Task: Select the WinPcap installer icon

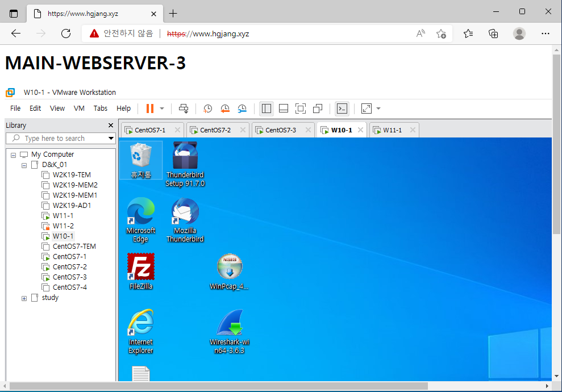Action: coord(230,271)
